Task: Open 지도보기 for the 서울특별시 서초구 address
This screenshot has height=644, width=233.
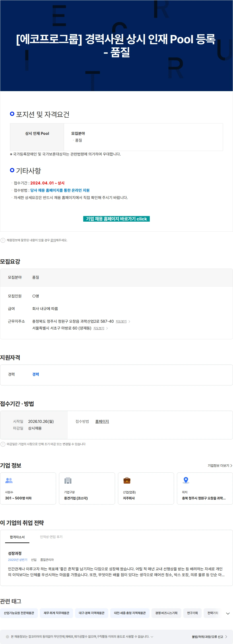Action: point(99,328)
